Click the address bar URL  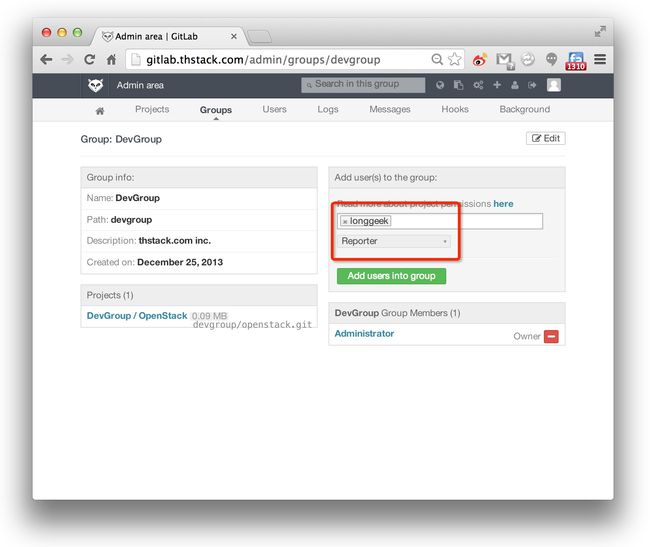[x=263, y=60]
